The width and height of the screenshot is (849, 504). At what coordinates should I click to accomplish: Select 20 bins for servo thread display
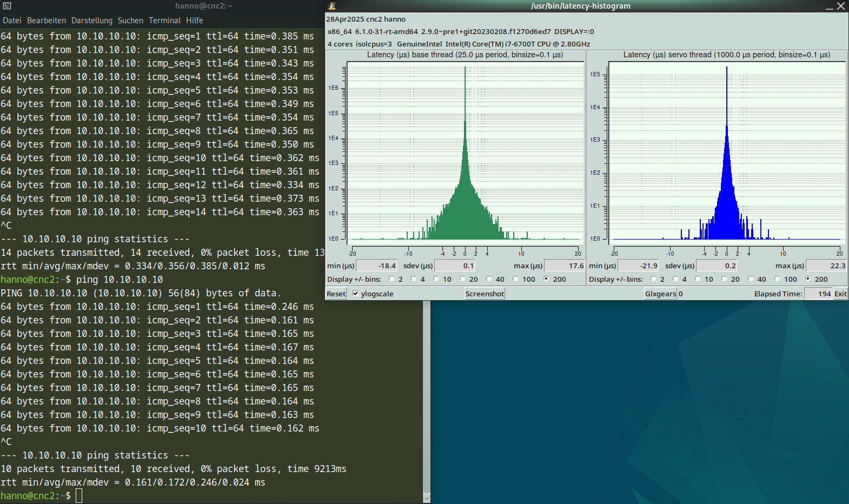pos(724,279)
